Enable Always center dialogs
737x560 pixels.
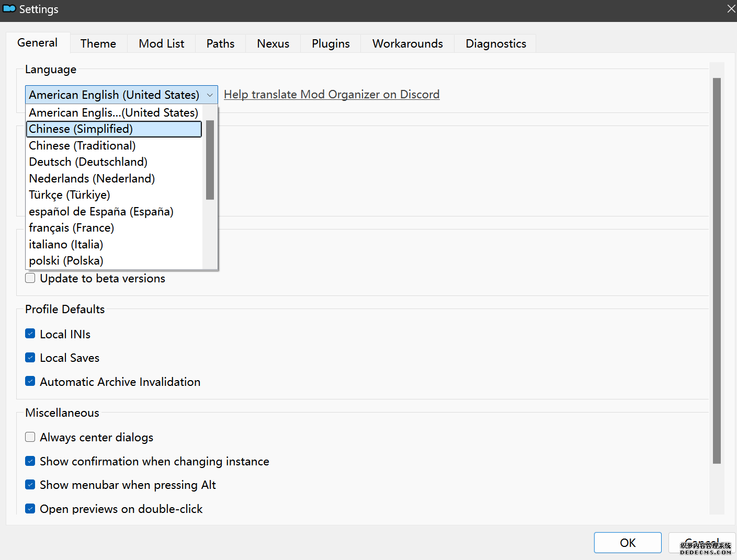(x=30, y=437)
